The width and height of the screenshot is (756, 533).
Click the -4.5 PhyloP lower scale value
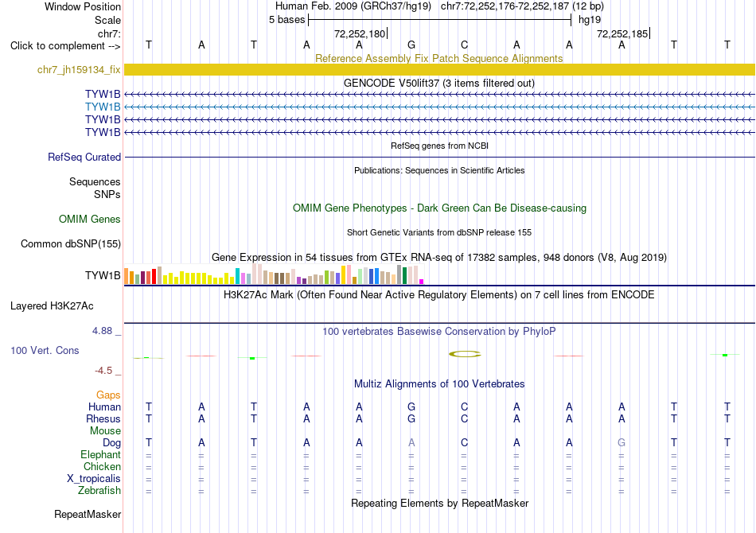pos(103,370)
